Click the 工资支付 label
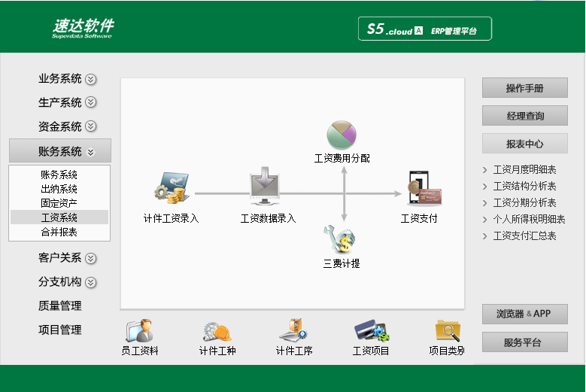This screenshot has width=586, height=392. pos(419,218)
